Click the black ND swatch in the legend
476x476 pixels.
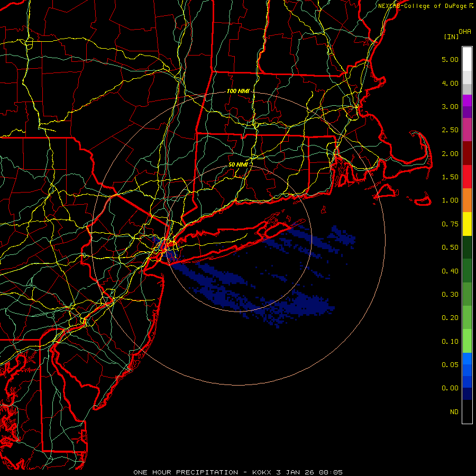(x=467, y=411)
